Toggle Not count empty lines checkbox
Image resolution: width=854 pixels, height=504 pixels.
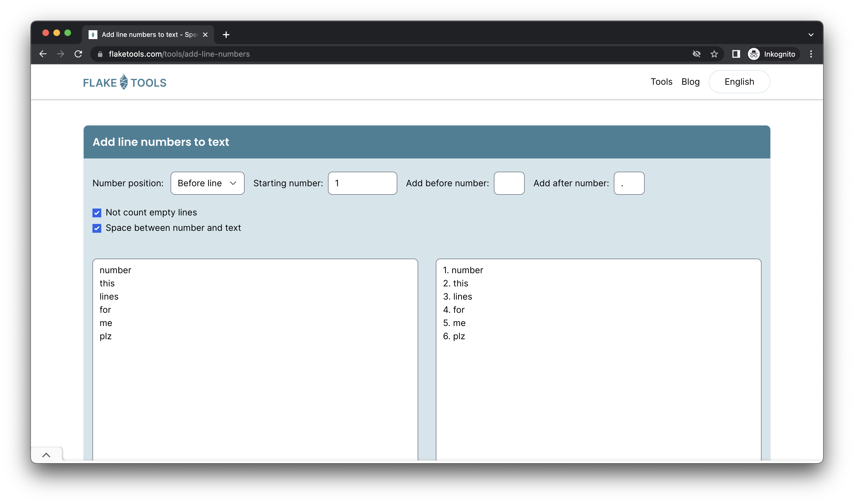point(97,213)
